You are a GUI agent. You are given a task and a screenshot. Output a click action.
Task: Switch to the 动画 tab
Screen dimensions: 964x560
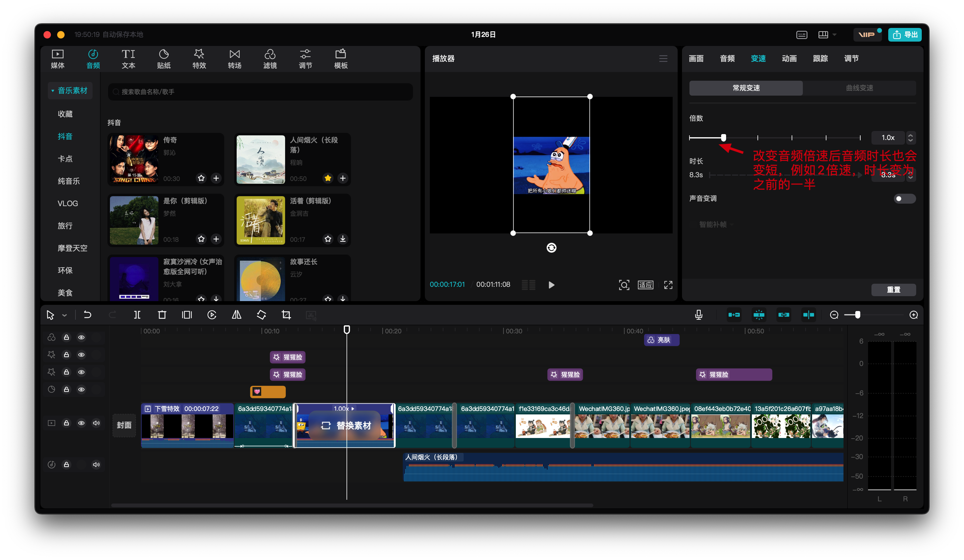[x=789, y=58]
